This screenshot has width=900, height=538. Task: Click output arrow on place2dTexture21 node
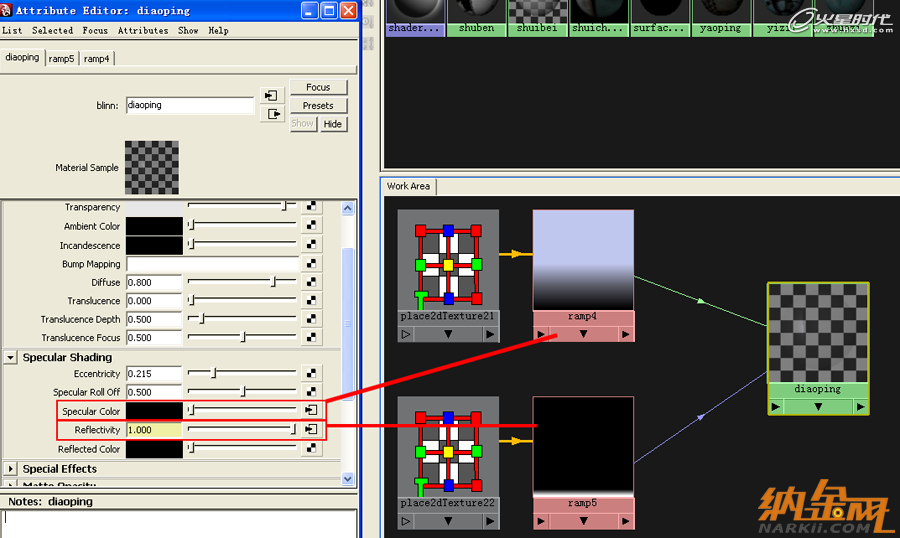tap(490, 334)
